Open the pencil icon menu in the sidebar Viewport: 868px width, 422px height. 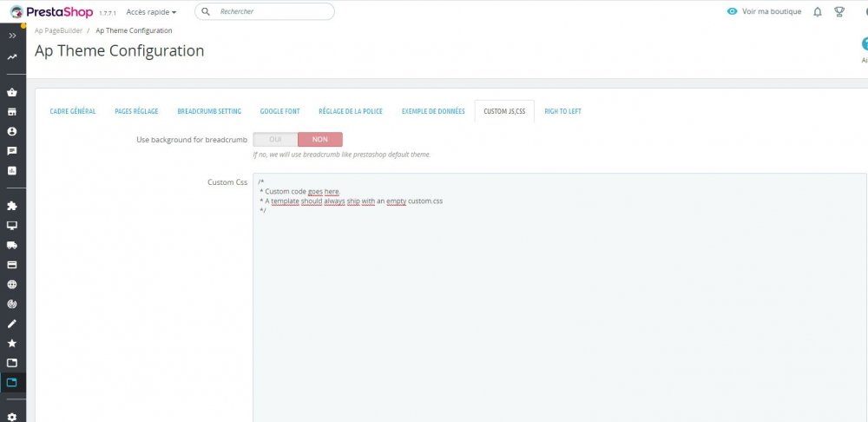12,323
